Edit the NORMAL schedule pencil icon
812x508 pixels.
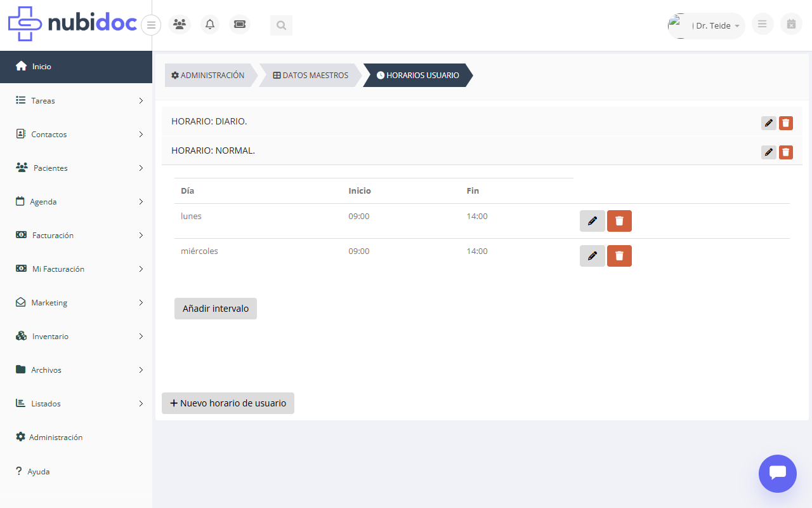[769, 152]
